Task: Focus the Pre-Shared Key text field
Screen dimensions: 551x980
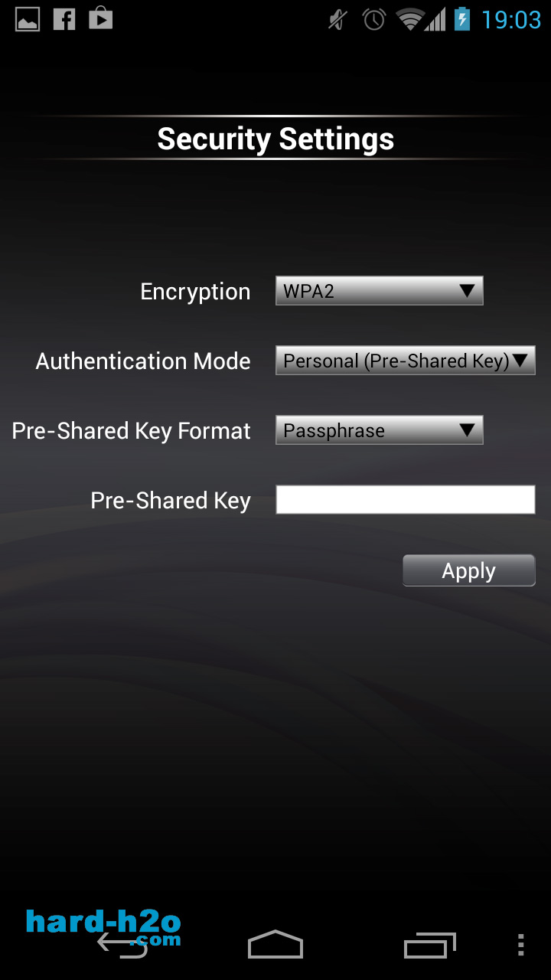Action: [405, 499]
